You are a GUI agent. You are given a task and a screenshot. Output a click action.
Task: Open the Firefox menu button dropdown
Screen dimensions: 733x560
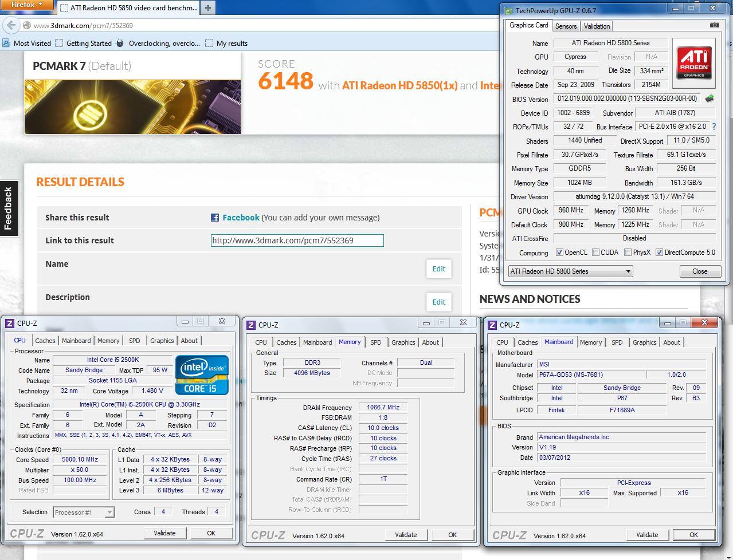[27, 5]
